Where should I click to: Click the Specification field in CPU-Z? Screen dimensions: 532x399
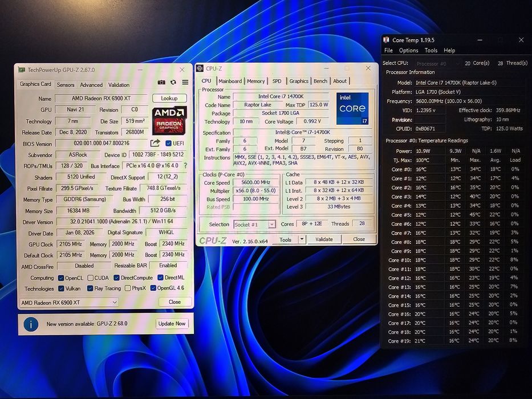point(303,132)
